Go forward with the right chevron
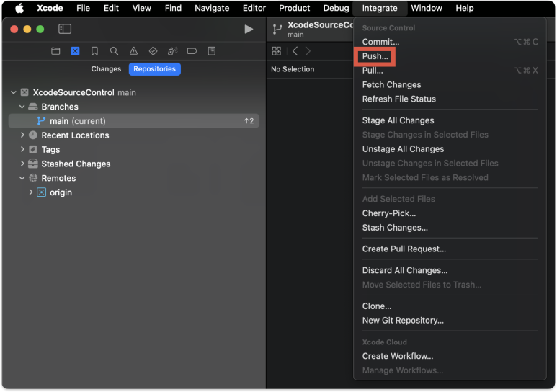The height and width of the screenshot is (392, 557). click(x=308, y=51)
